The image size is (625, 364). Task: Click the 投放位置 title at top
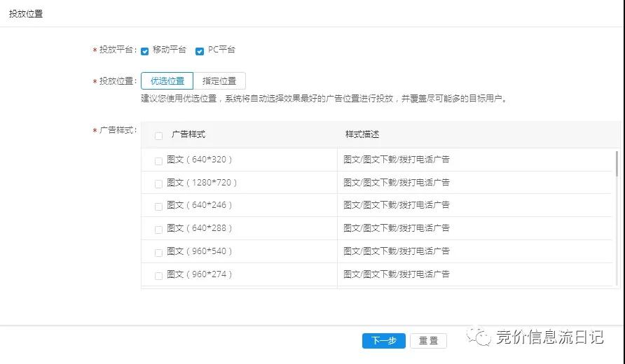coord(26,14)
